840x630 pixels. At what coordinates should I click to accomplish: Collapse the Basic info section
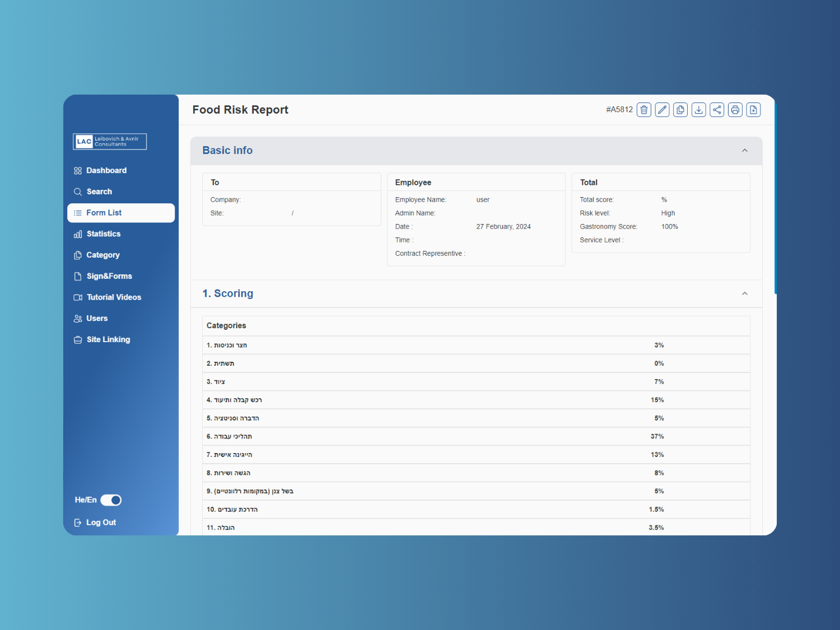point(745,150)
